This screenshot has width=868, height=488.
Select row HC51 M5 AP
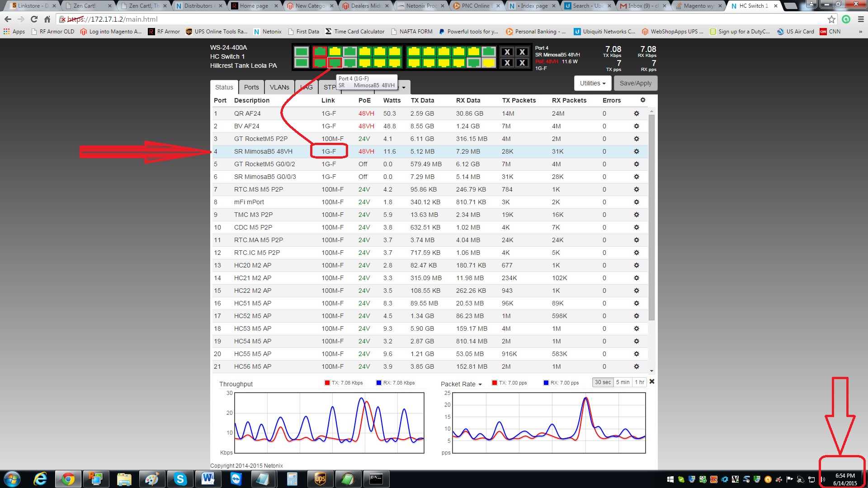[430, 303]
